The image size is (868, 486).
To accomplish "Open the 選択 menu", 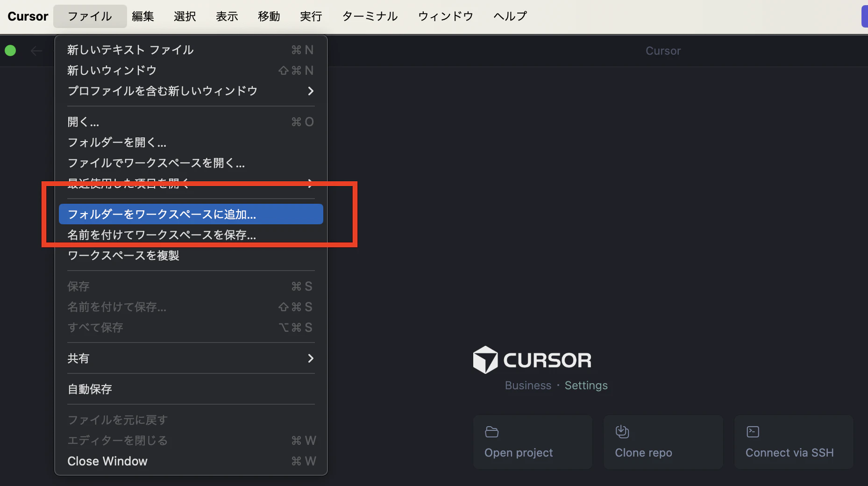I will pyautogui.click(x=185, y=16).
